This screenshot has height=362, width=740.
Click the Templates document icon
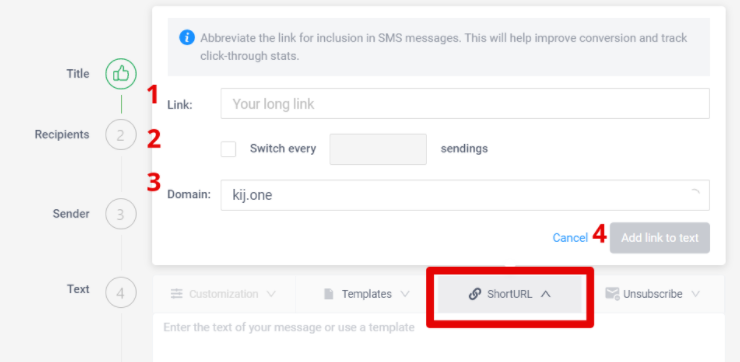[x=328, y=294]
